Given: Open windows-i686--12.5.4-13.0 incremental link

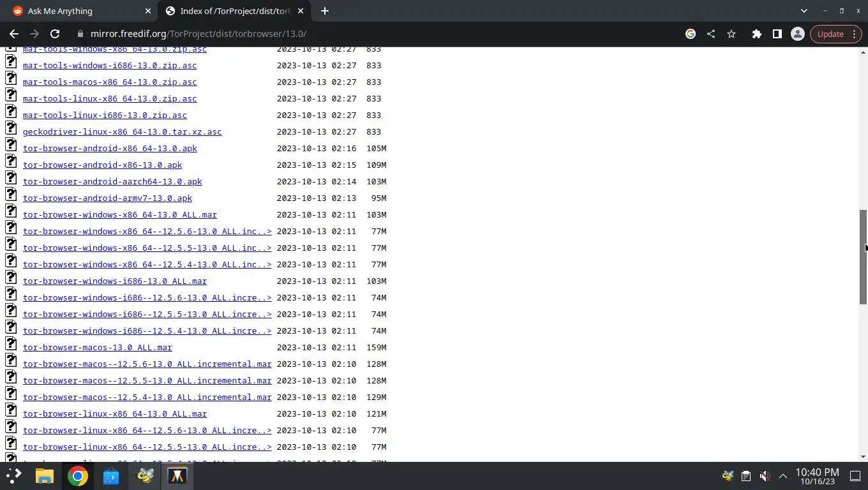Looking at the screenshot, I should [147, 331].
